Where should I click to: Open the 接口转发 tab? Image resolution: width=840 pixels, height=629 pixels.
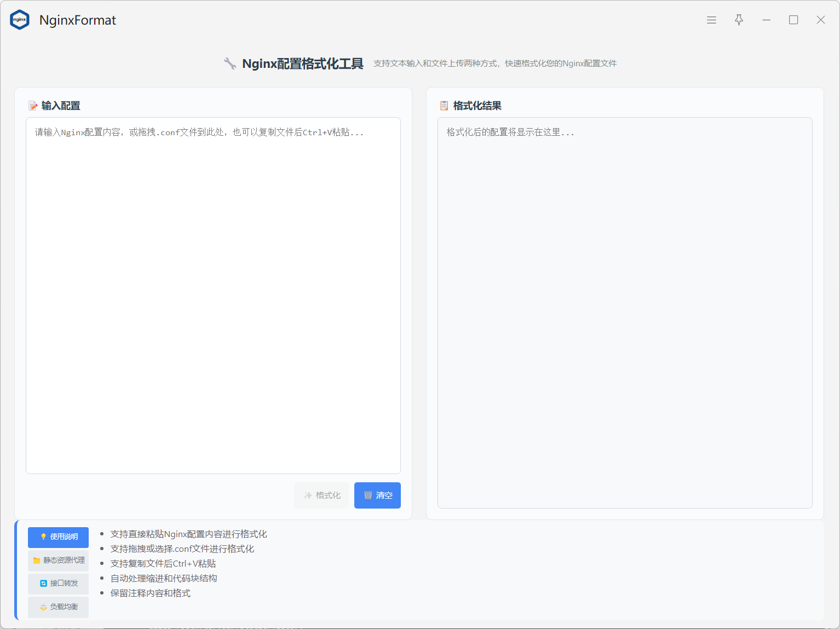58,584
